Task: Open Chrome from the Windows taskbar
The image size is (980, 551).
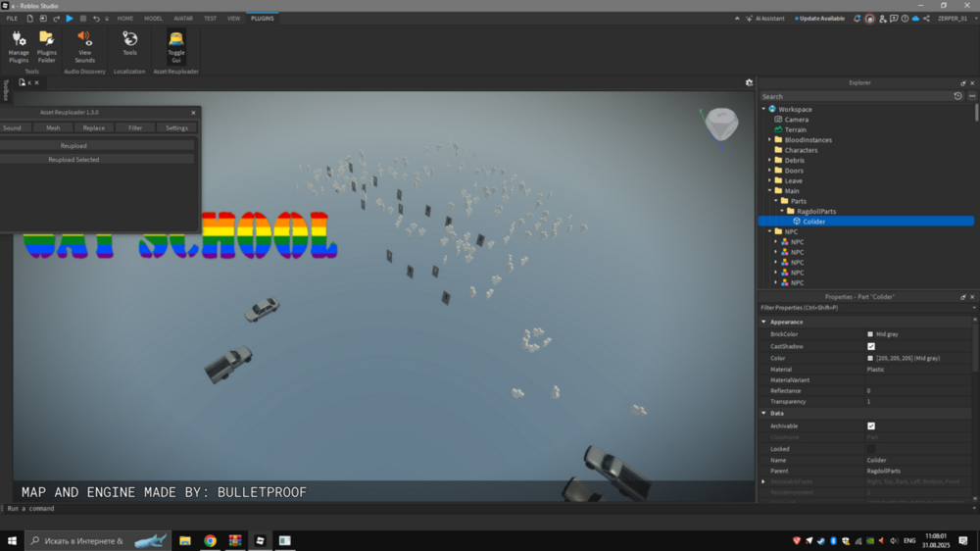Action: [210, 540]
